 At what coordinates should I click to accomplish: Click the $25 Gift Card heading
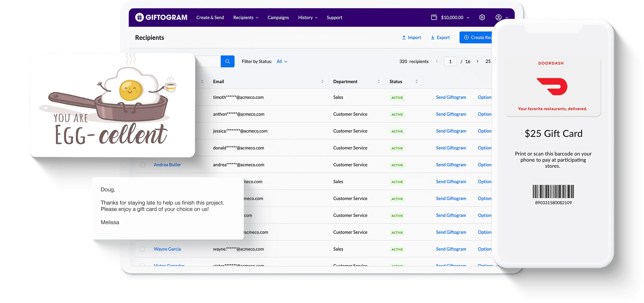coord(553,134)
